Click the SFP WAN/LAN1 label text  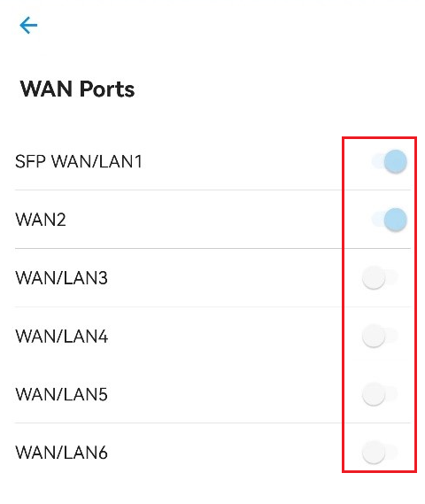[79, 161]
